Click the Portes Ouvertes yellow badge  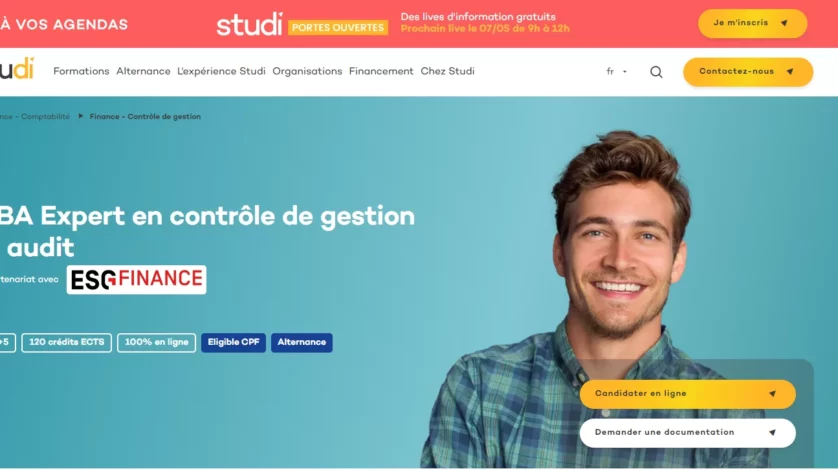[x=338, y=28]
